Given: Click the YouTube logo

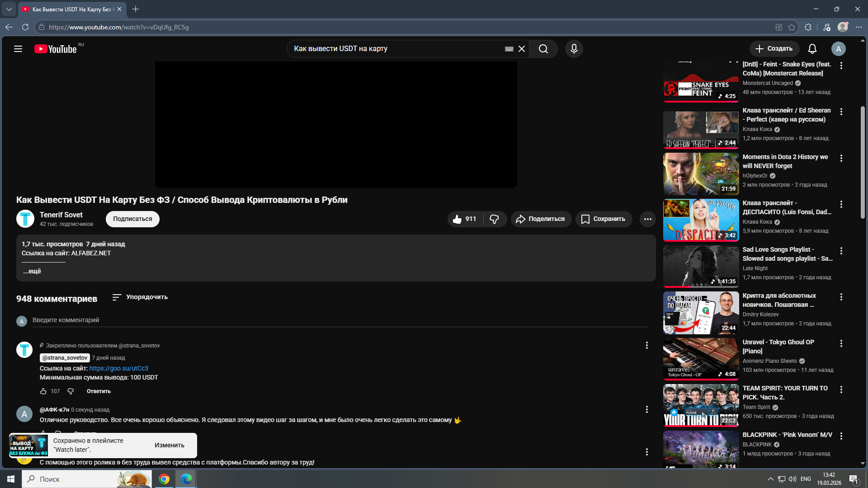Looking at the screenshot, I should (56, 49).
